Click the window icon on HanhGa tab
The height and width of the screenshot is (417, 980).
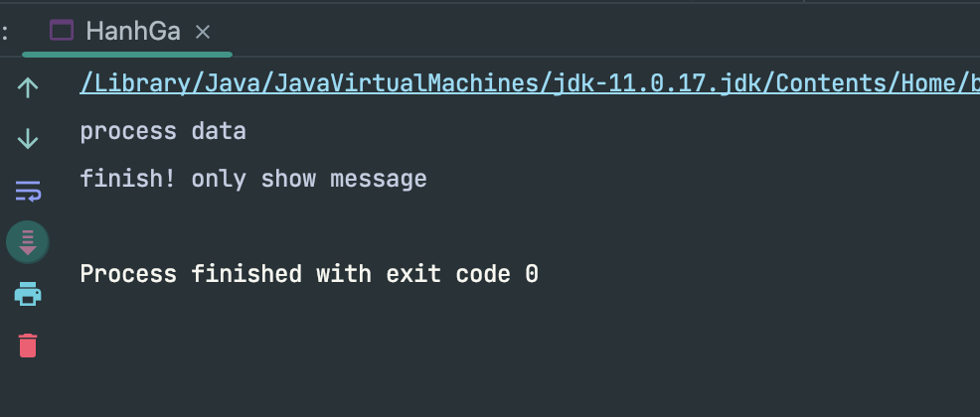click(62, 31)
